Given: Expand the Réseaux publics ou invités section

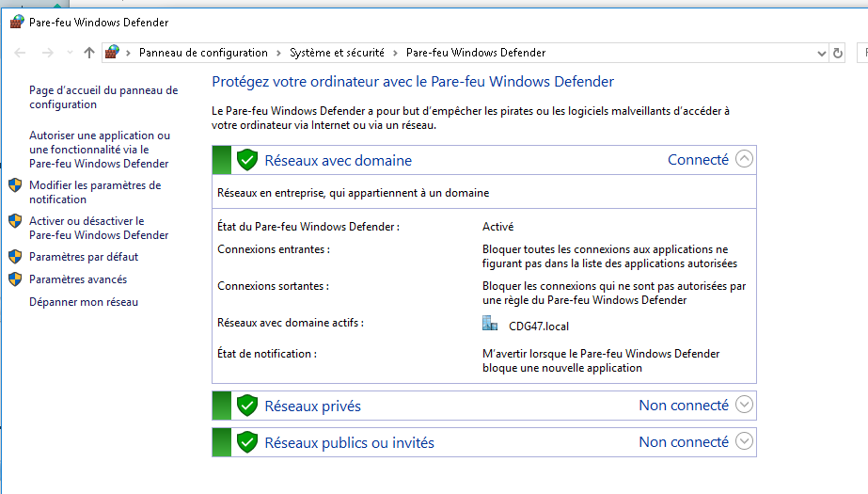Looking at the screenshot, I should [x=744, y=441].
